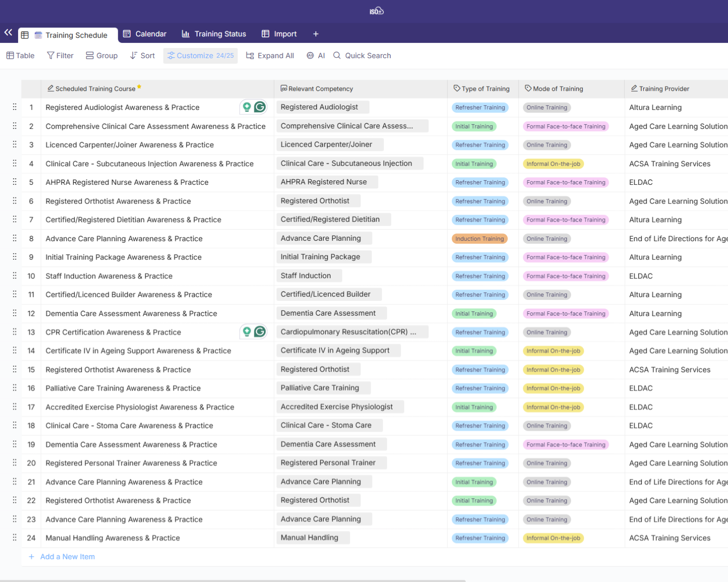Click Table view button
The height and width of the screenshot is (582, 728).
(20, 55)
